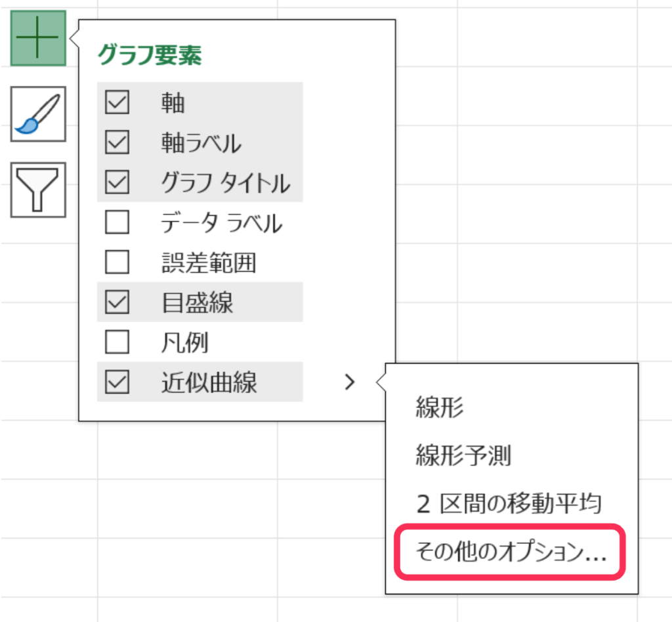Uncheck the 軸 checkbox
The width and height of the screenshot is (672, 622).
click(x=117, y=102)
